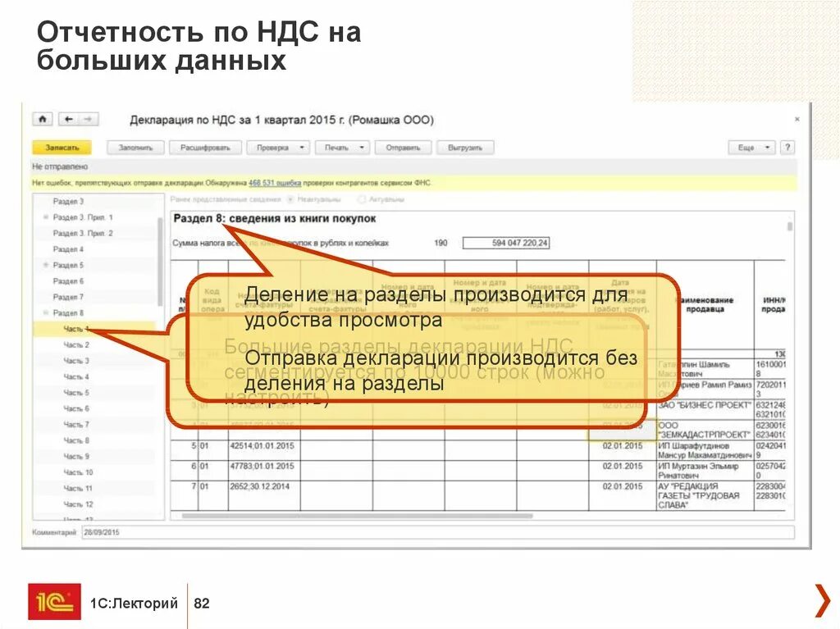Viewport: 840px width, 629px height.
Task: Expand Раздел 3. Прил. 1 node
Action: click(46, 217)
